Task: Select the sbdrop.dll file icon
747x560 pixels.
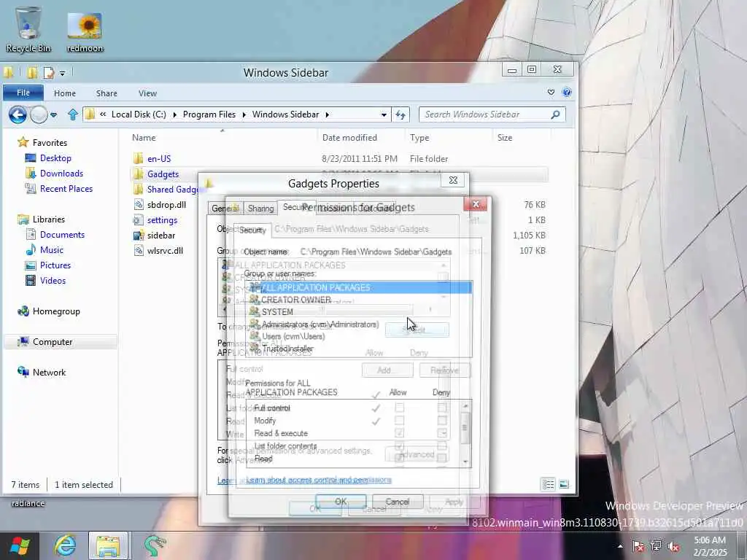Action: click(x=138, y=205)
